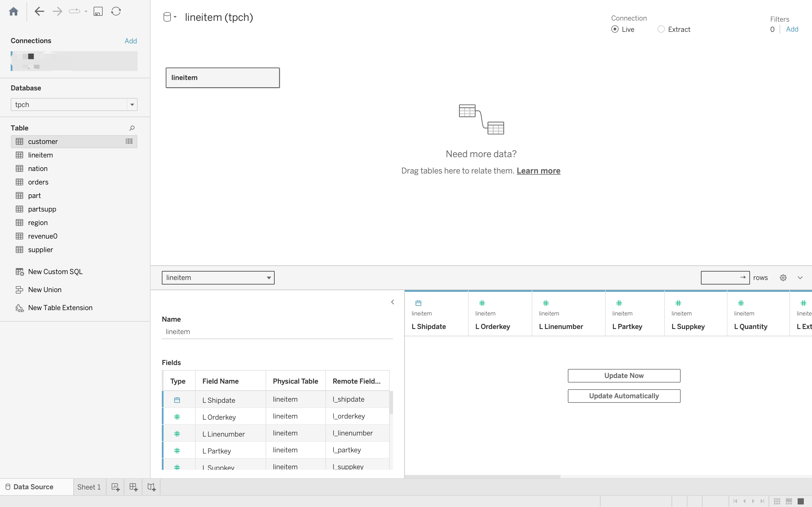The image size is (812, 507).
Task: Open the tpch database dropdown
Action: coord(132,104)
